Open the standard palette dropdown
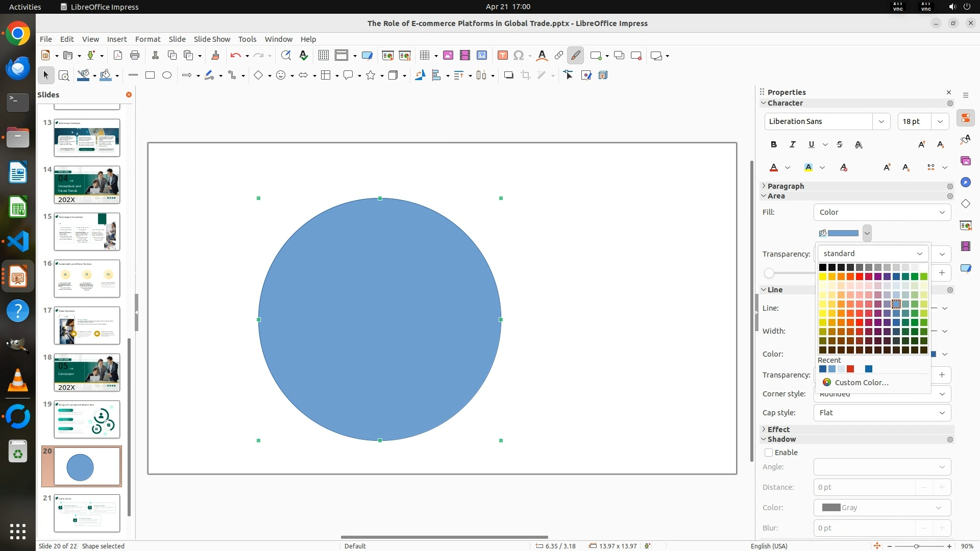 873,254
